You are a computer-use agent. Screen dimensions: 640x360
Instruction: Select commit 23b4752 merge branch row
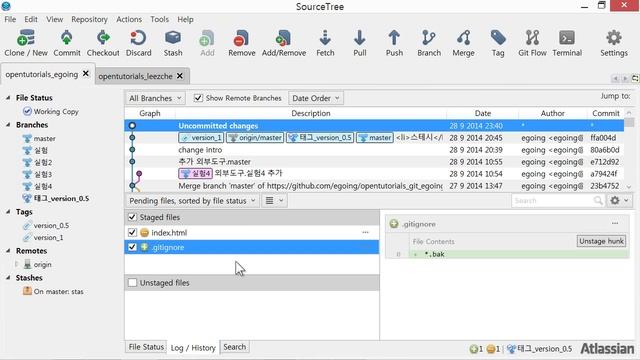tap(374, 186)
